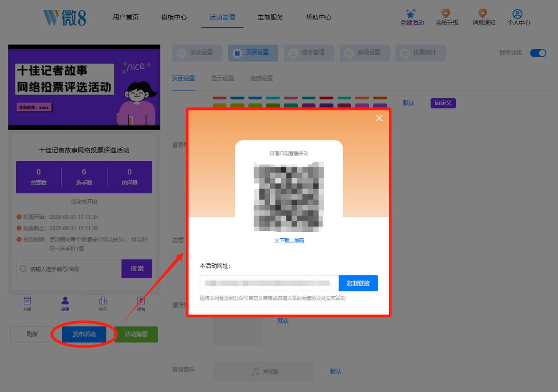
Task: Click the green 活动海报 button
Action: [x=136, y=334]
